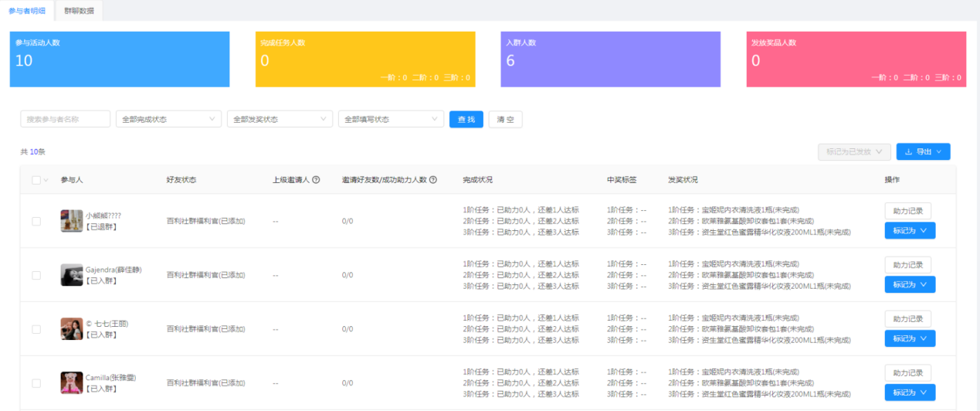Click the help icon next to 邀请好友数/成功助力人数
The height and width of the screenshot is (411, 980).
tap(432, 180)
